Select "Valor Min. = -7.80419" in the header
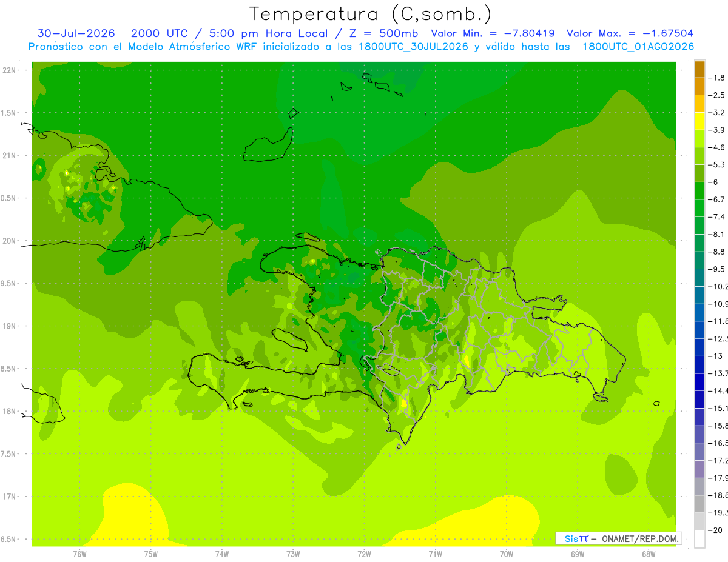This screenshot has height=562, width=728. tap(493, 33)
